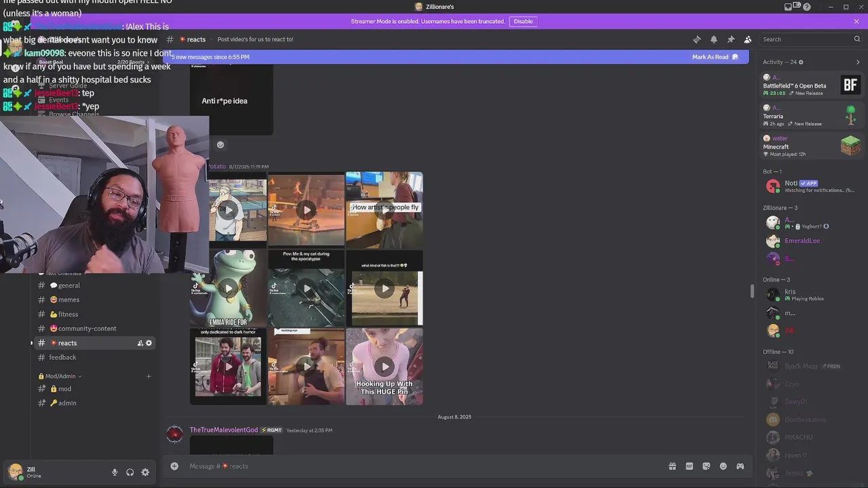Screen dimensions: 868x488
Task: Open the emoji picker icon
Action: (x=723, y=466)
